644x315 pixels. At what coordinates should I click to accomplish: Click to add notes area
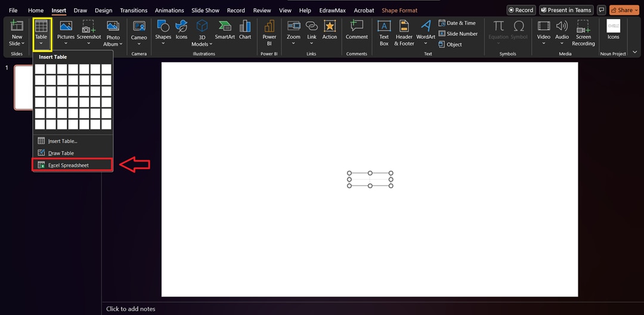click(131, 309)
